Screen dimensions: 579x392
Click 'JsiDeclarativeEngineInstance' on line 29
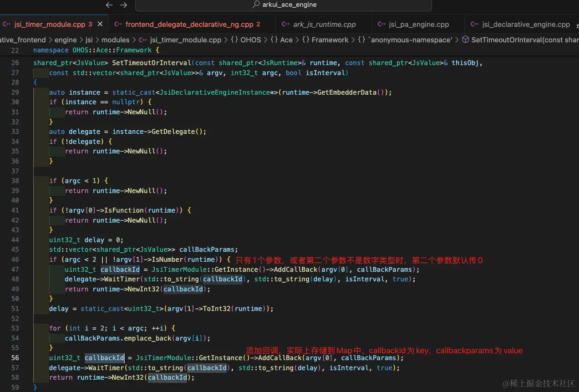point(215,92)
